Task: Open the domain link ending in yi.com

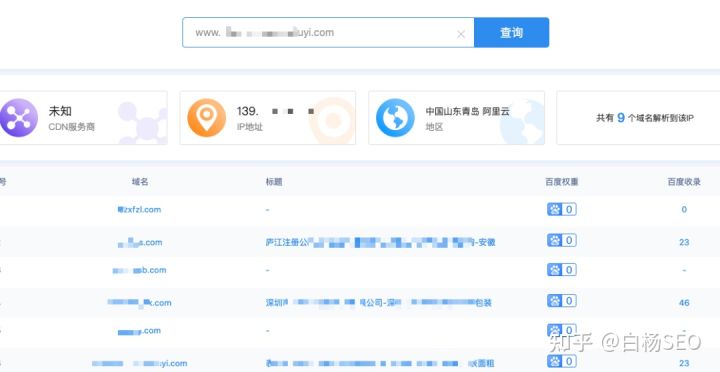Action: pos(139,363)
